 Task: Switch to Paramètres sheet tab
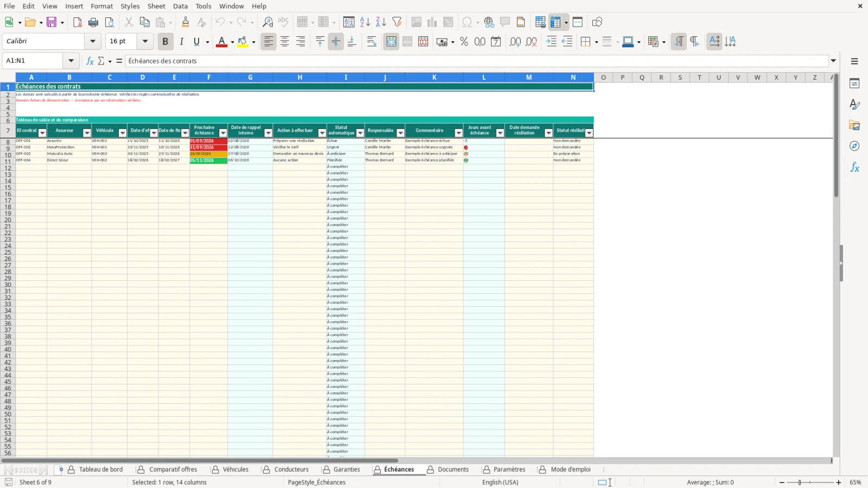pyautogui.click(x=509, y=470)
